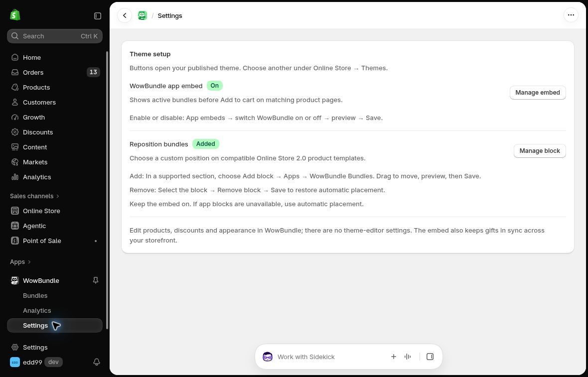
Task: Open Orders in the sidebar
Action: (54, 72)
